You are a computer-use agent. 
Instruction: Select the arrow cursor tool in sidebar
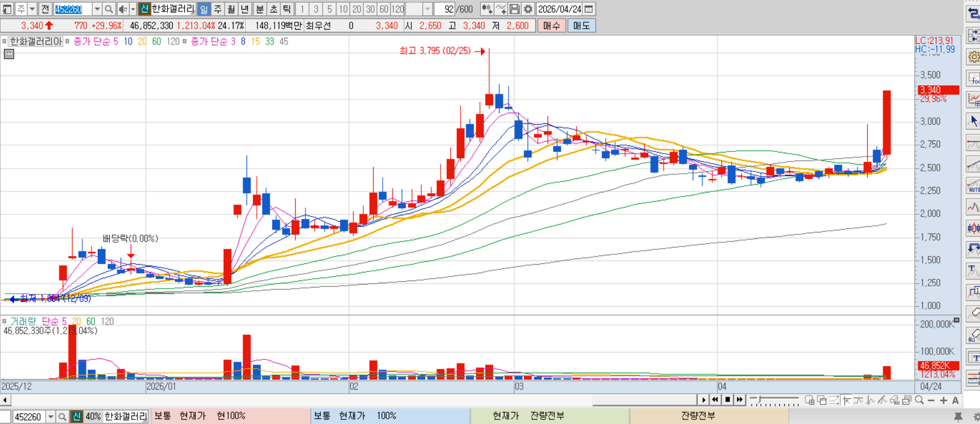pyautogui.click(x=973, y=121)
